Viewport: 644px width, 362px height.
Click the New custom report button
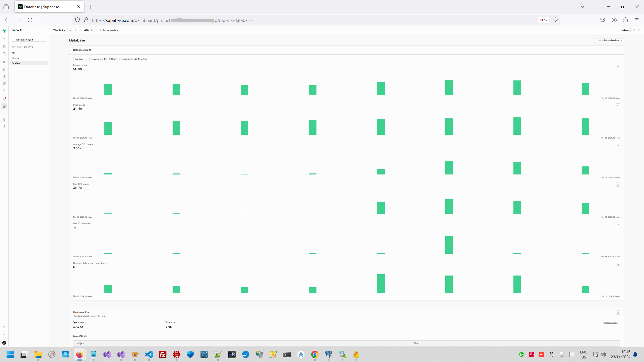pos(29,40)
